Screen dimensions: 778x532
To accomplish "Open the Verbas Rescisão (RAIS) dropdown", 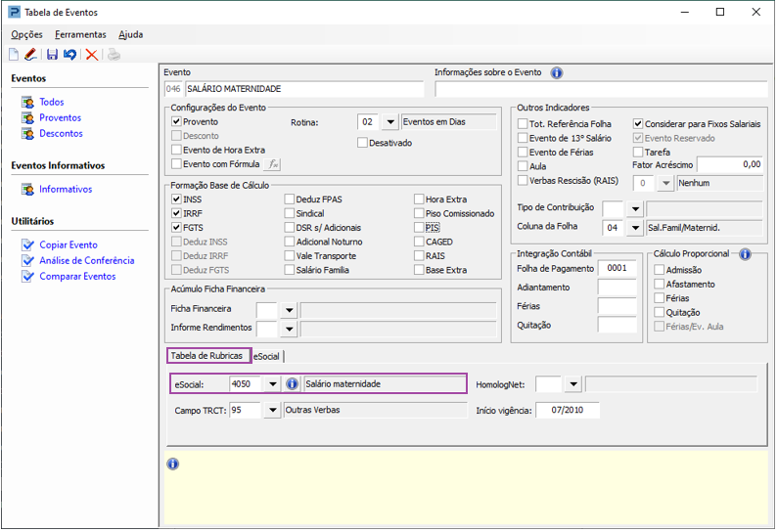I will tap(665, 184).
